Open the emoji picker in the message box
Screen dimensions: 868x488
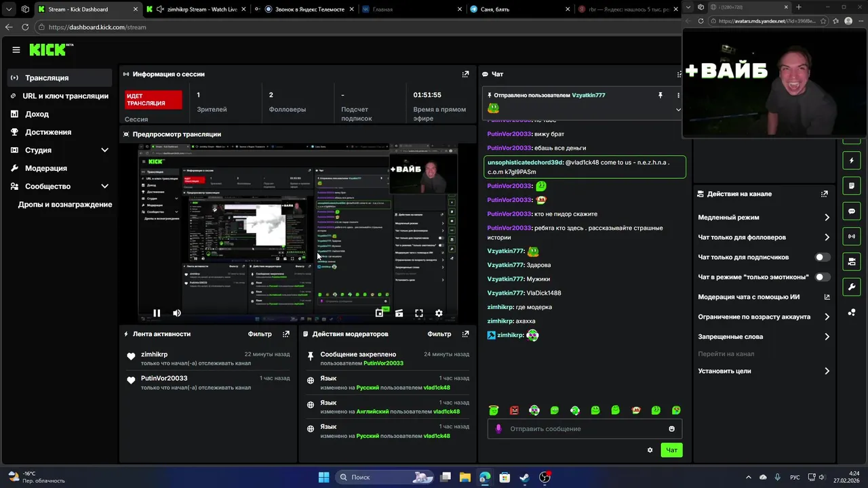pyautogui.click(x=672, y=429)
